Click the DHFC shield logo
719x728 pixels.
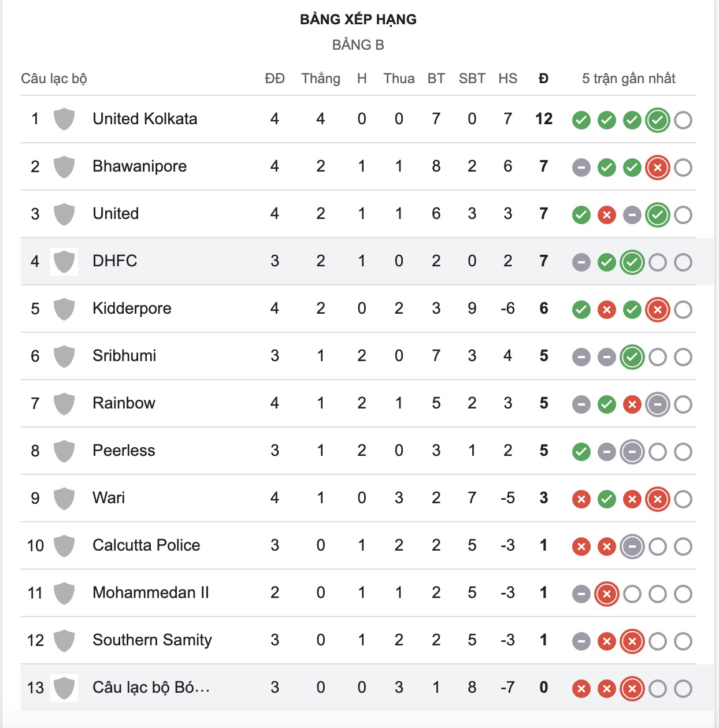(64, 261)
